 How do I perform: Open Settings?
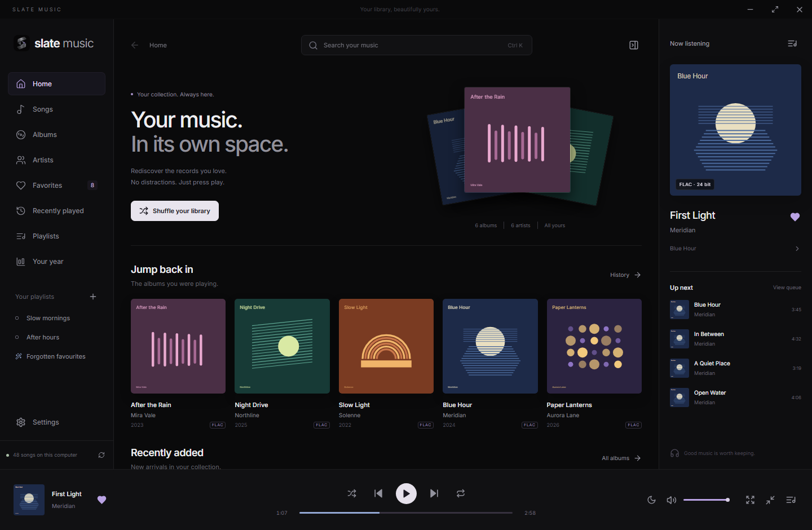(56, 422)
